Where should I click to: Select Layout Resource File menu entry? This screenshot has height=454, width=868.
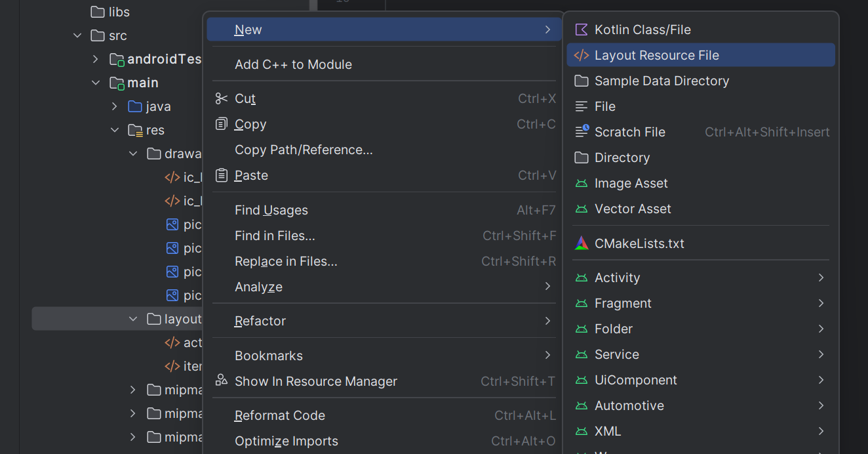pos(656,55)
